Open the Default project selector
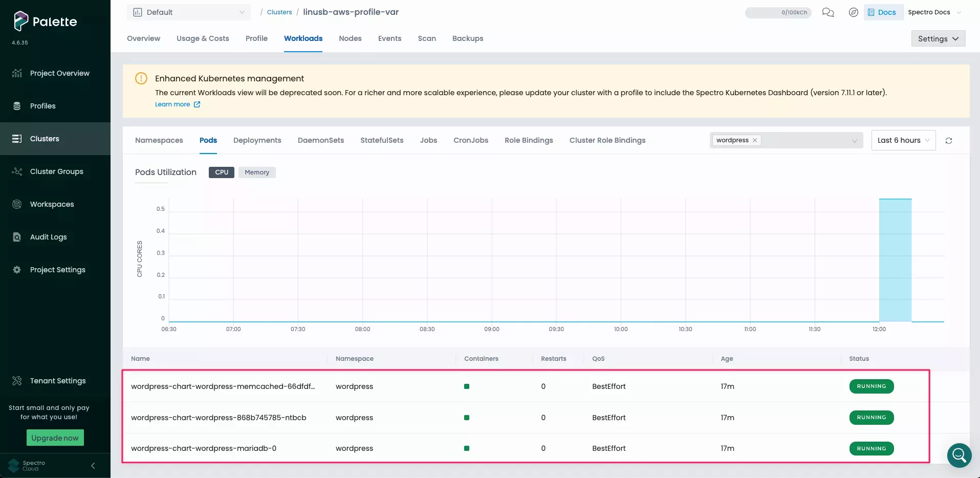This screenshot has width=980, height=478. [x=189, y=12]
